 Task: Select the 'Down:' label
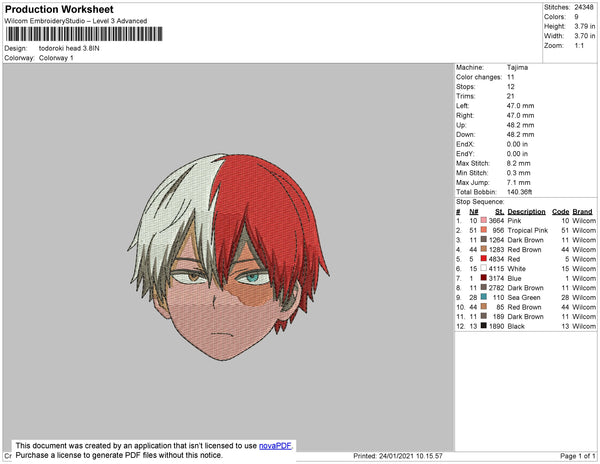(465, 134)
